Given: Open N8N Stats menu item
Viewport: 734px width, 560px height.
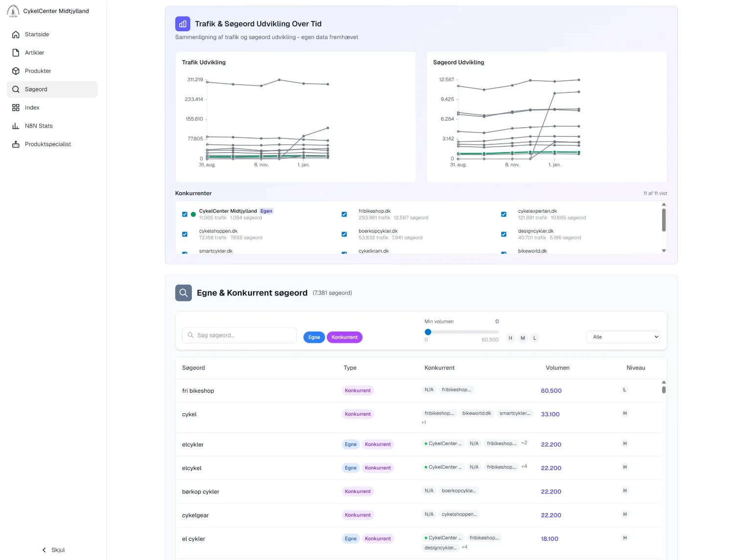Looking at the screenshot, I should [x=39, y=126].
